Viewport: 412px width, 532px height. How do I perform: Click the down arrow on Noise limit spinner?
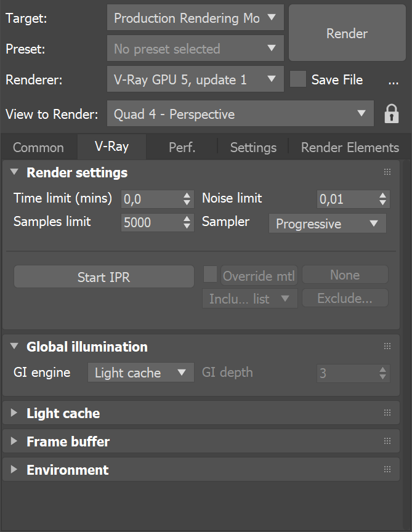[x=382, y=202]
